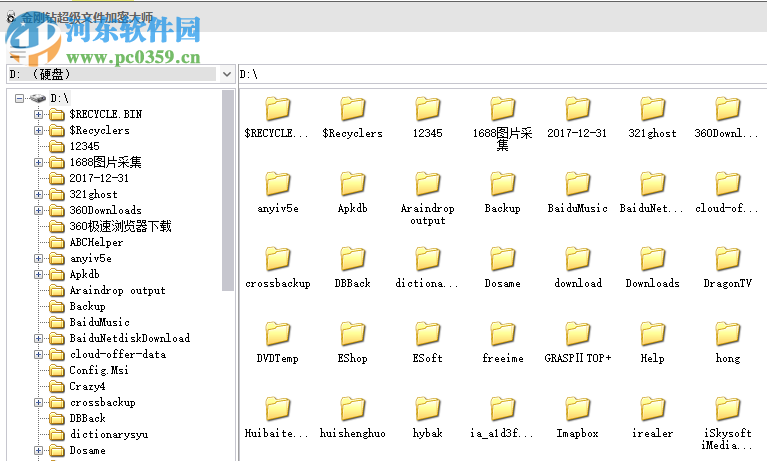Expand the $RECYCLE.BIN tree node
The image size is (767, 461).
tap(38, 115)
